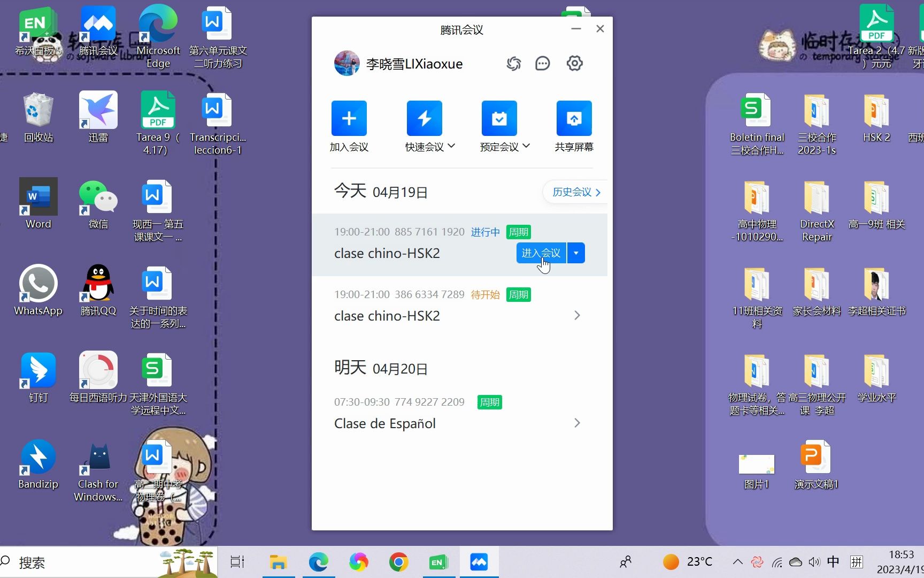Expand the 预定会议 dropdown arrow
The width and height of the screenshot is (924, 578).
coord(526,146)
